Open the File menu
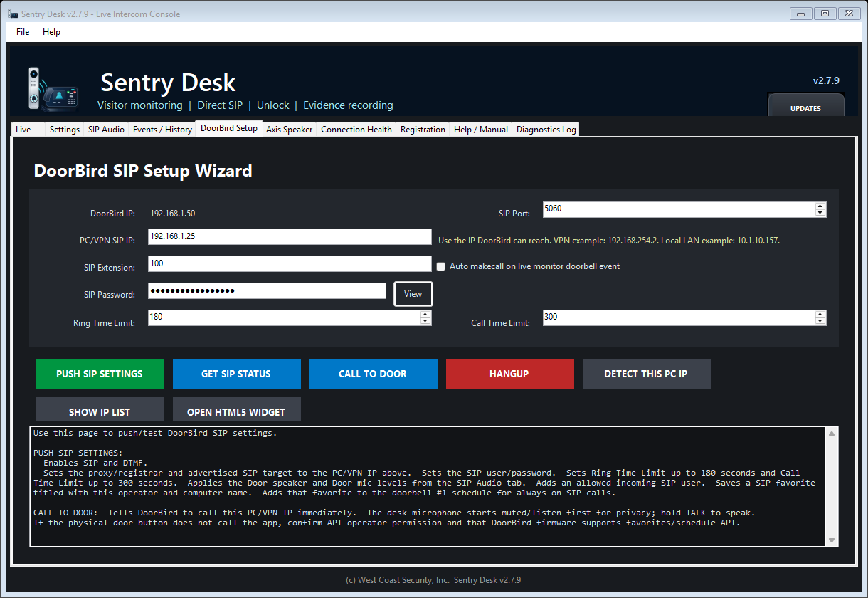 click(x=23, y=32)
